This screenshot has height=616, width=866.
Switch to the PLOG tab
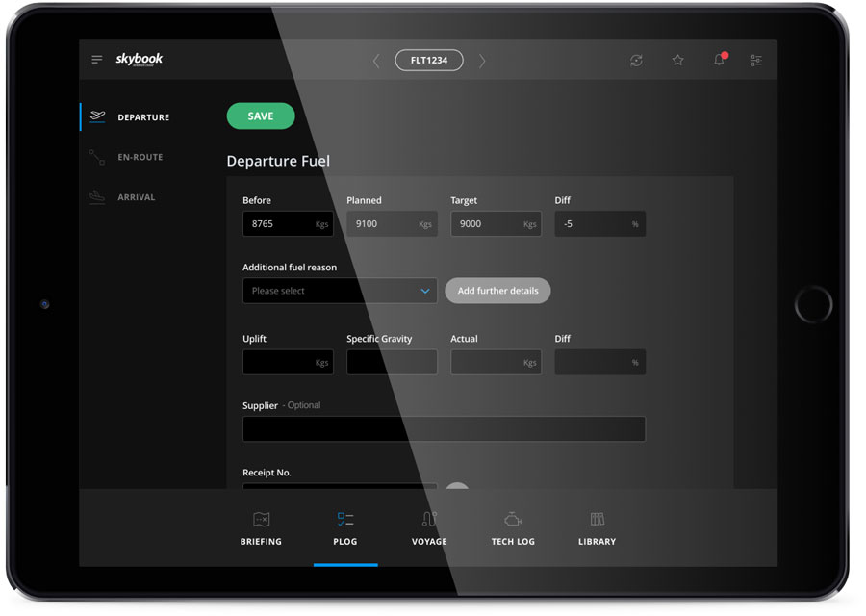(344, 529)
